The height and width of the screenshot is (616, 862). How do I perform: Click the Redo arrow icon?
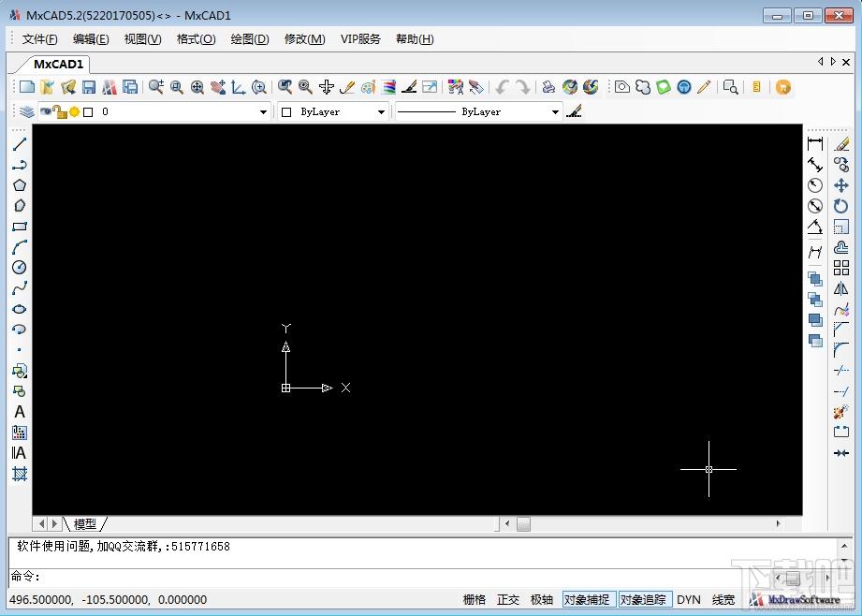click(x=522, y=87)
